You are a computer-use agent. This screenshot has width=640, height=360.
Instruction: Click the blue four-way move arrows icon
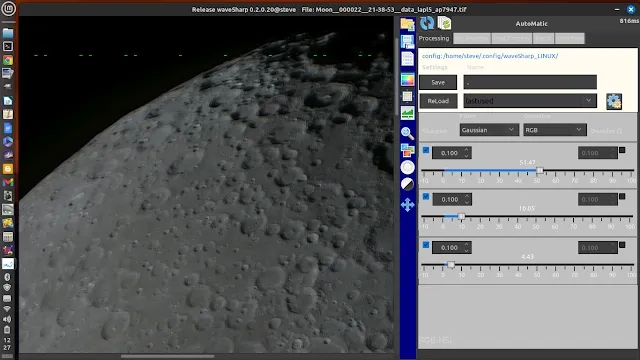[x=407, y=204]
